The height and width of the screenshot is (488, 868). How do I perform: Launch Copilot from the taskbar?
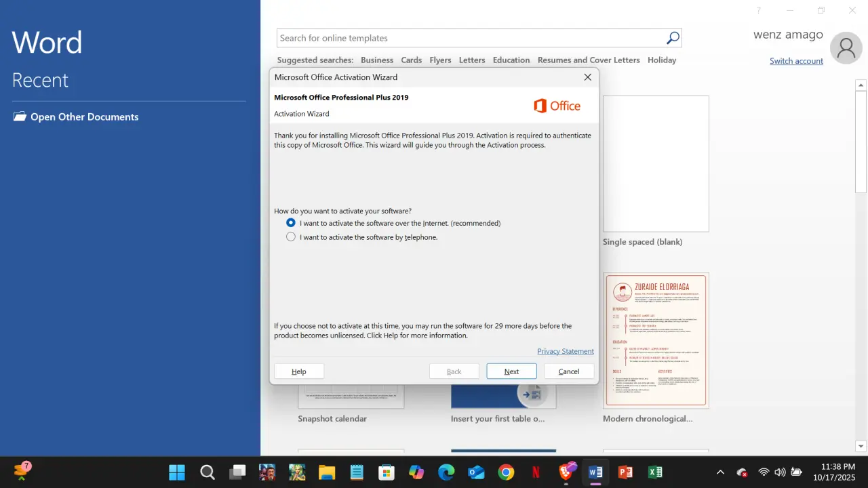pos(416,472)
